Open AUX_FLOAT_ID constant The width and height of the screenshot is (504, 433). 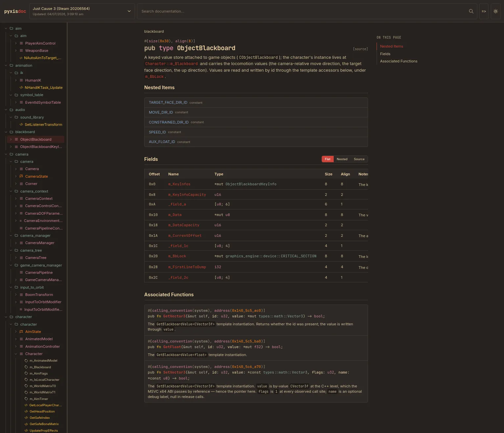click(x=162, y=142)
